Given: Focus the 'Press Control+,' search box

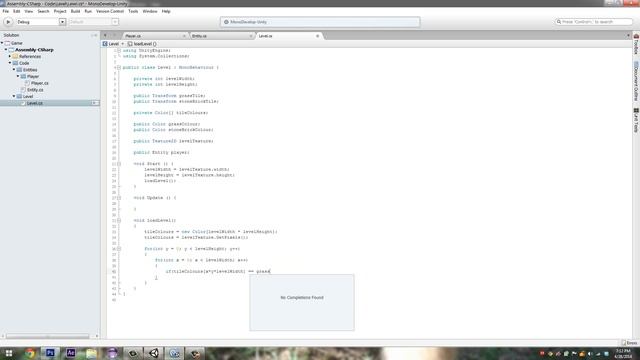Looking at the screenshot, I should pos(593,22).
